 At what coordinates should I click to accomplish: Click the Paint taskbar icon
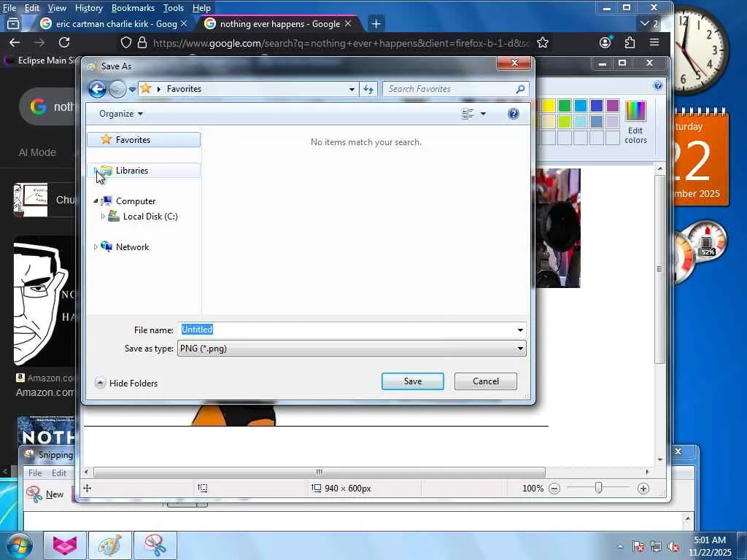(x=110, y=545)
